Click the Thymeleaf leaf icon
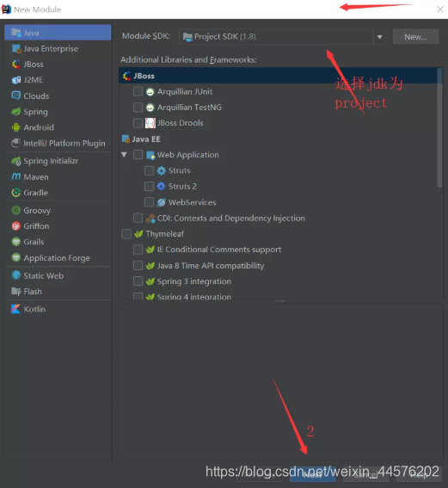448x488 pixels. tap(138, 234)
